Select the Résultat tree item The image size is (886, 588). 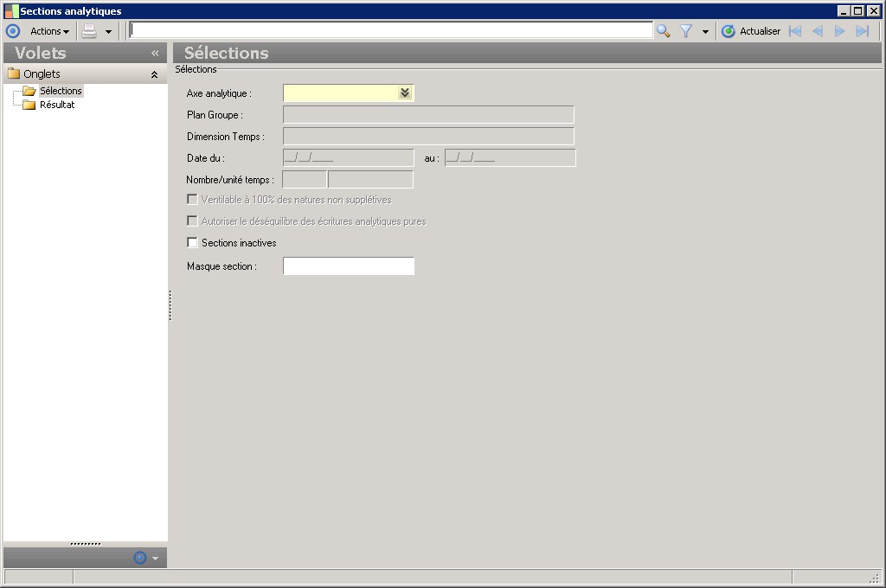[x=57, y=105]
